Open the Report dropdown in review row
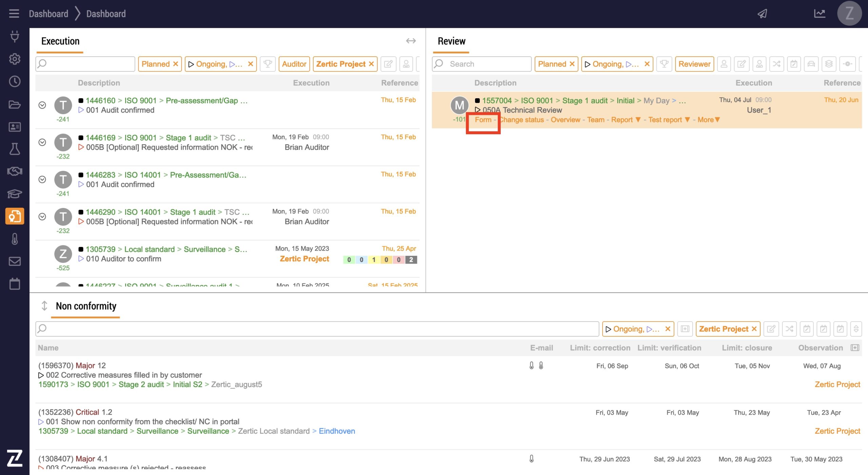 (626, 120)
